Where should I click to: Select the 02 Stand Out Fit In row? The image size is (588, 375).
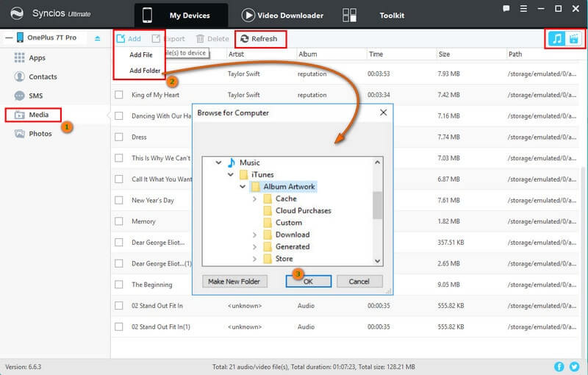[x=345, y=306]
